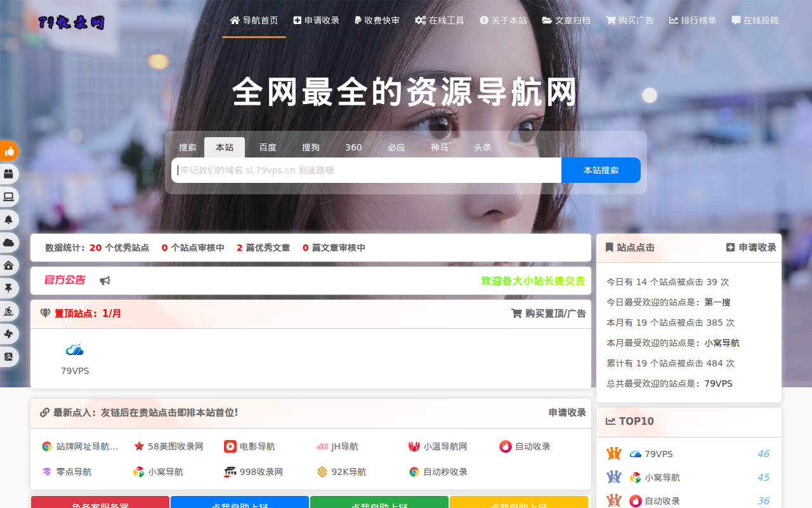Open the 在线工具 navigation menu

pos(440,20)
